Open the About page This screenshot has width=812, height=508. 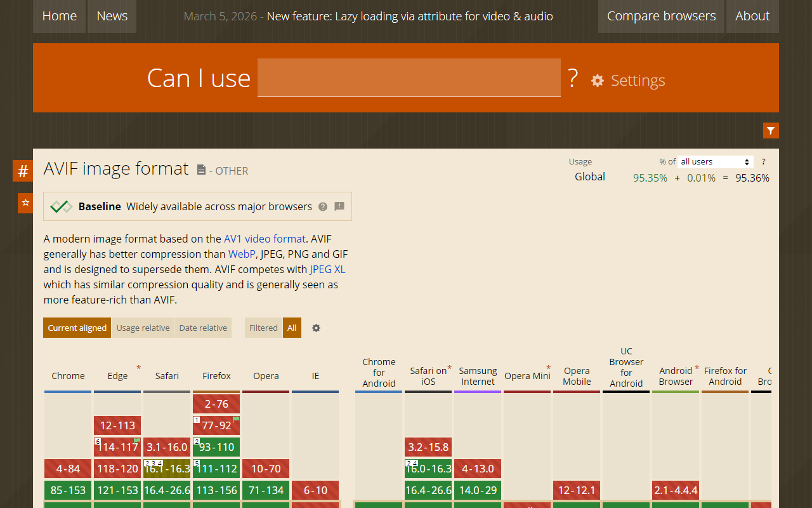752,16
